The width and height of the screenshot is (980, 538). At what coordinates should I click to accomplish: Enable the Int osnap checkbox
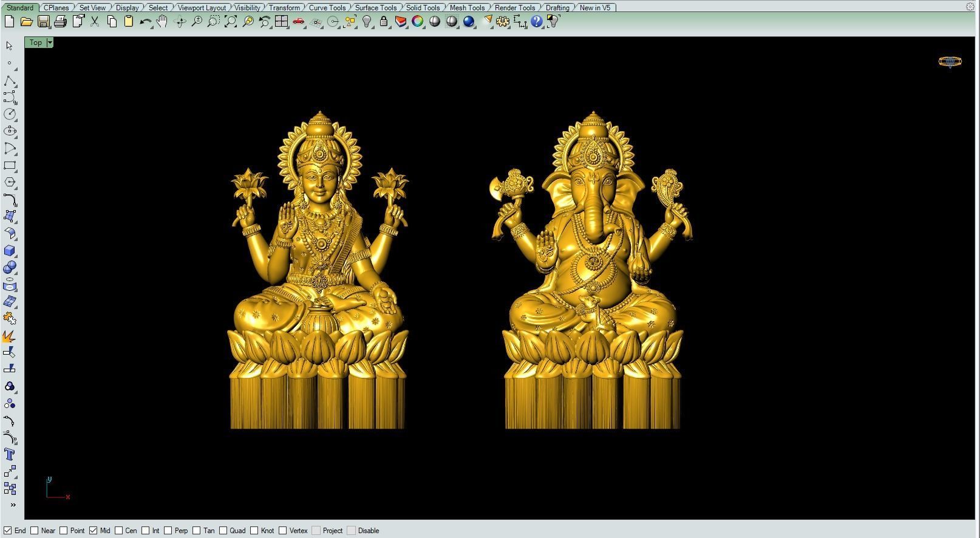click(x=146, y=531)
